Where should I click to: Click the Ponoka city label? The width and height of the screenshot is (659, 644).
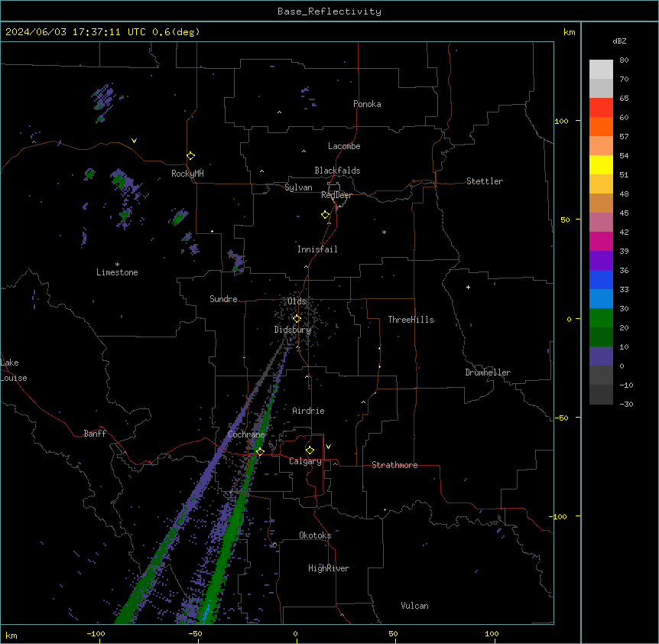tap(367, 104)
